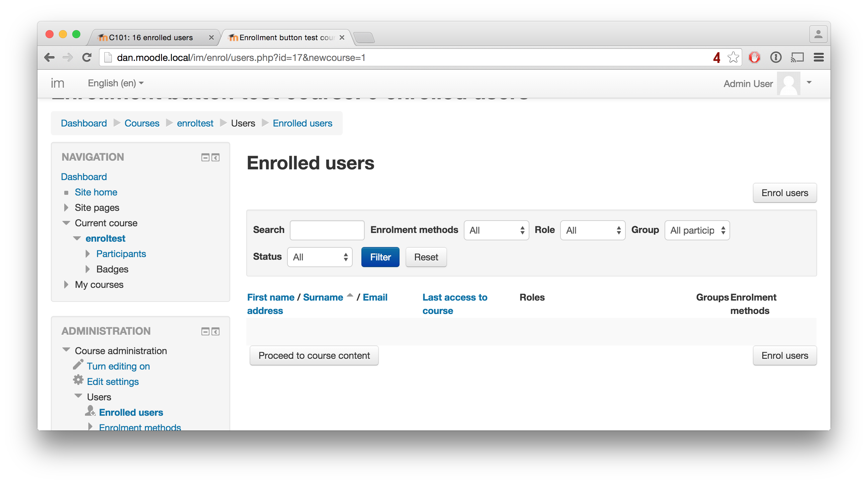
Task: Collapse the Current course tree node
Action: point(66,223)
